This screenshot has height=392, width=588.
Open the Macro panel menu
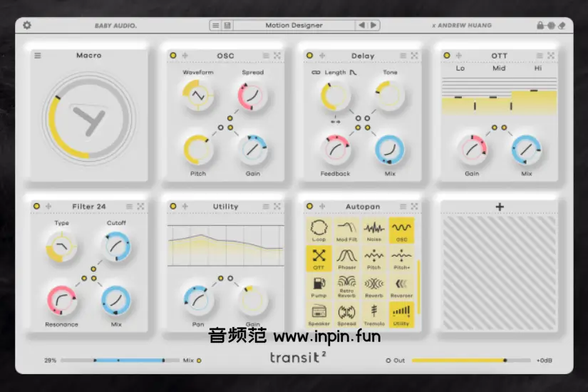pos(38,56)
